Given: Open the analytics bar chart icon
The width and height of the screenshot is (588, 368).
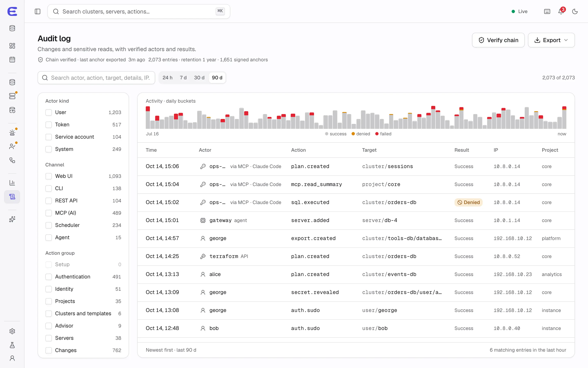Looking at the screenshot, I should pyautogui.click(x=12, y=183).
